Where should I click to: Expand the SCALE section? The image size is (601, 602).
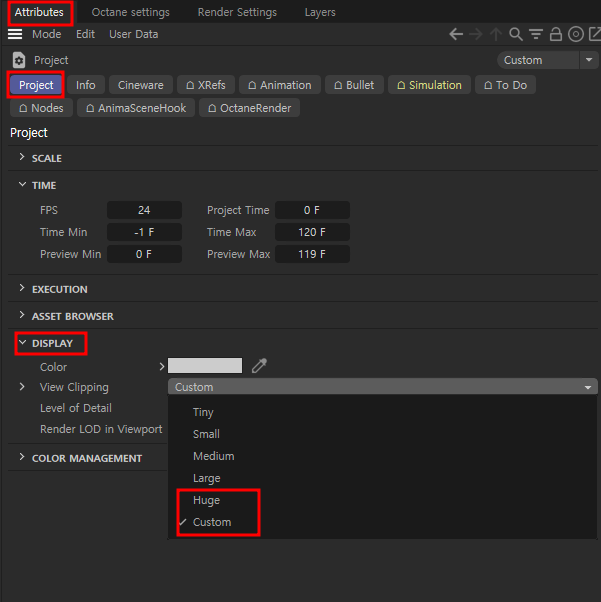click(x=46, y=158)
